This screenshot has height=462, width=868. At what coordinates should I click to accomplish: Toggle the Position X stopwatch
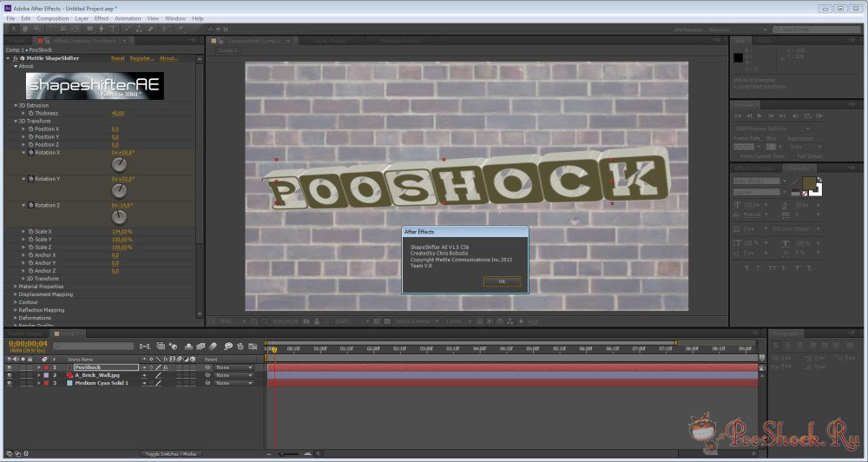[31, 129]
